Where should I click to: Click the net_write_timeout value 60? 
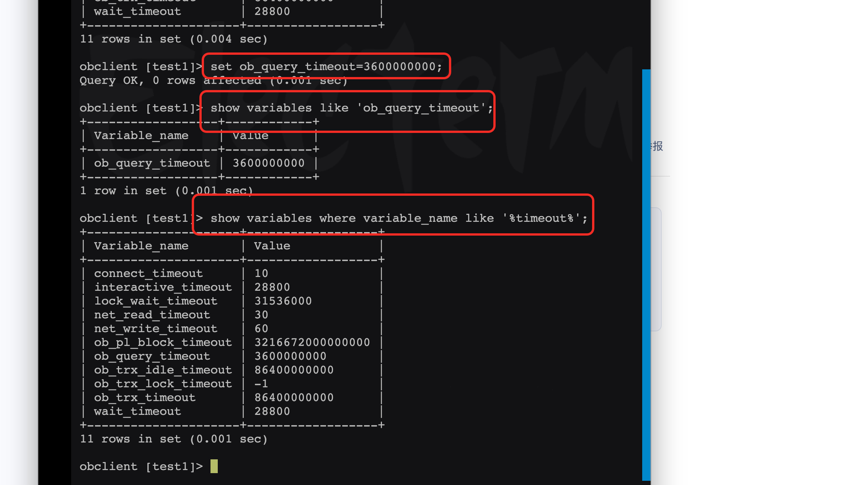point(261,329)
